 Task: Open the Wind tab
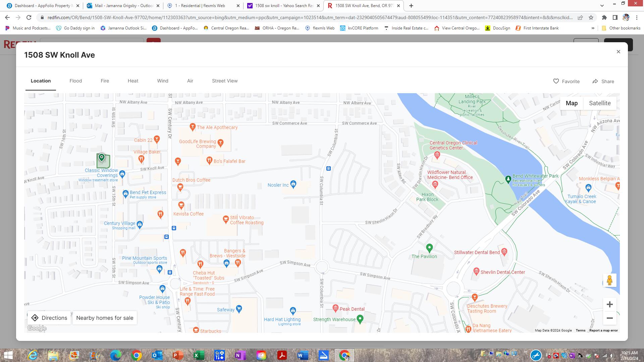pos(163,81)
